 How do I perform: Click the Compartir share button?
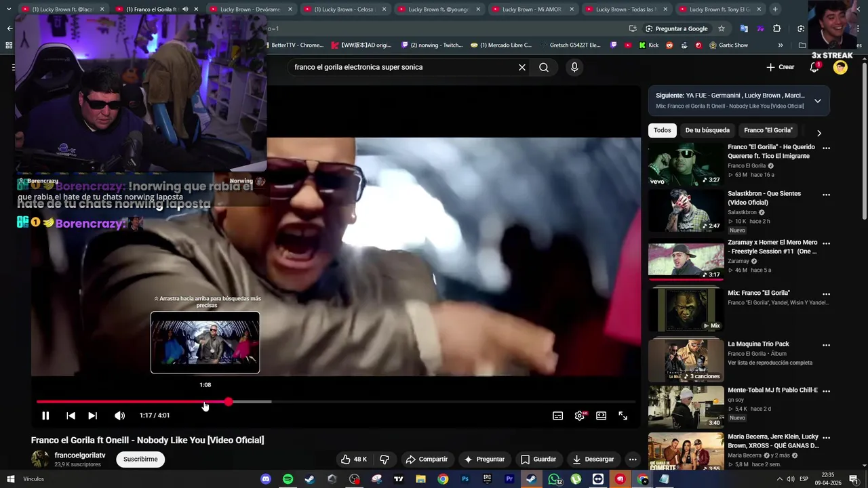tap(427, 459)
